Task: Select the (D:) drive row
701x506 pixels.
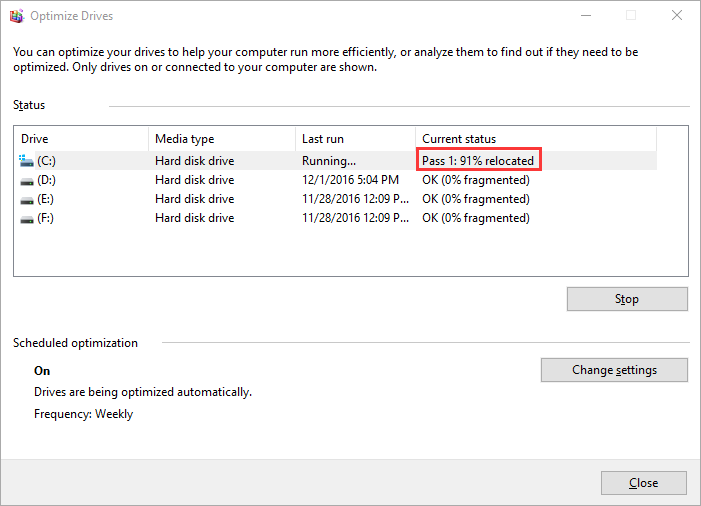Action: (336, 180)
